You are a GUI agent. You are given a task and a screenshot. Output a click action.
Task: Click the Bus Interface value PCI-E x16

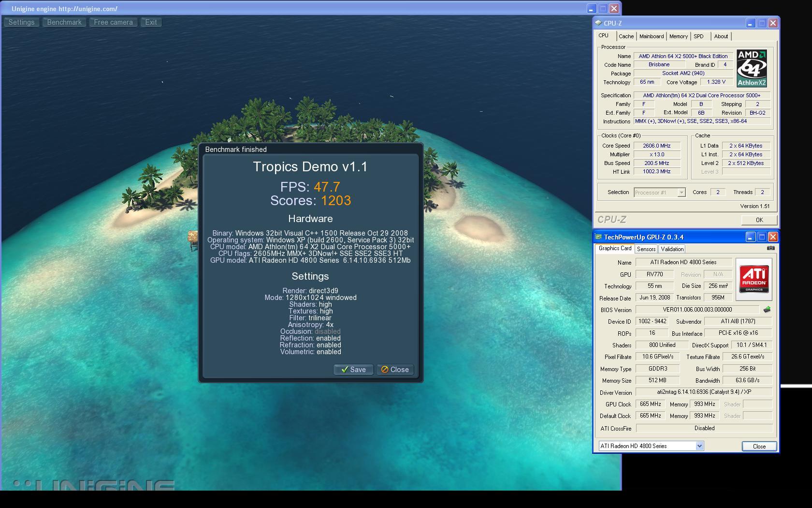[738, 333]
